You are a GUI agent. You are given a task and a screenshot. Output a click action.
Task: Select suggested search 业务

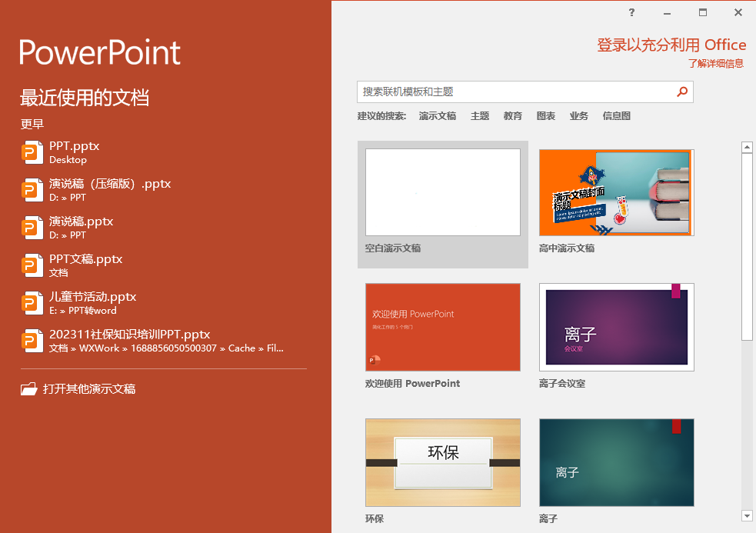pos(578,116)
